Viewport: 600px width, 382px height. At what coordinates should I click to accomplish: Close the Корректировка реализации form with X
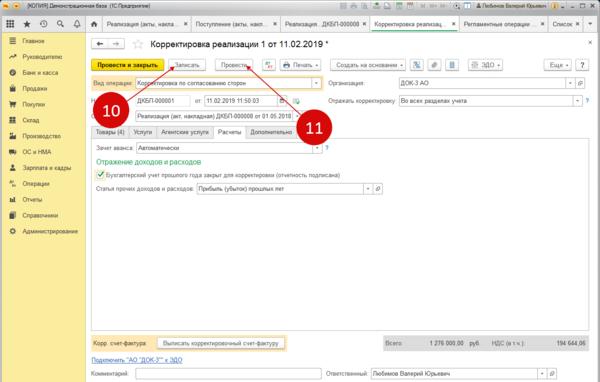coord(590,42)
